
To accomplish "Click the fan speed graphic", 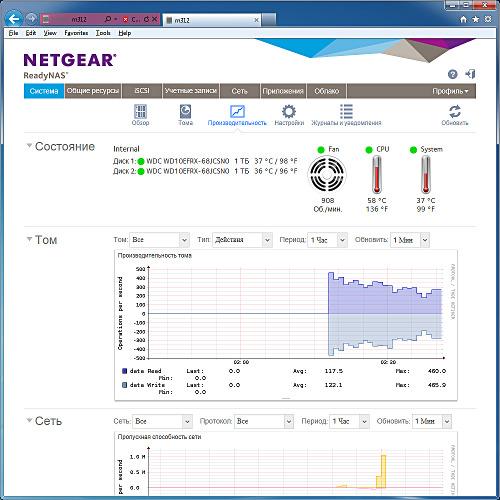I will pyautogui.click(x=327, y=174).
